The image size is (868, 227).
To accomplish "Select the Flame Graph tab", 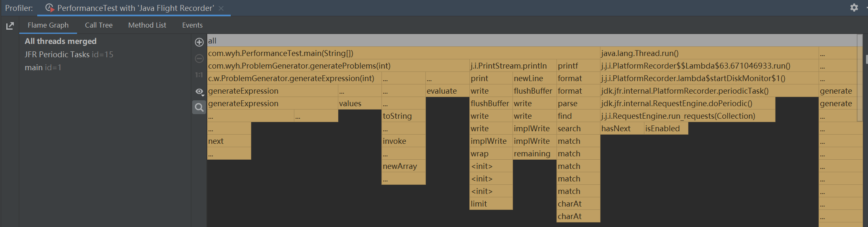I will point(48,25).
